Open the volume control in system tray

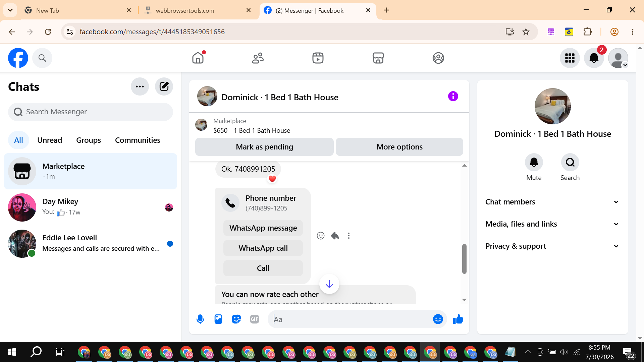564,352
